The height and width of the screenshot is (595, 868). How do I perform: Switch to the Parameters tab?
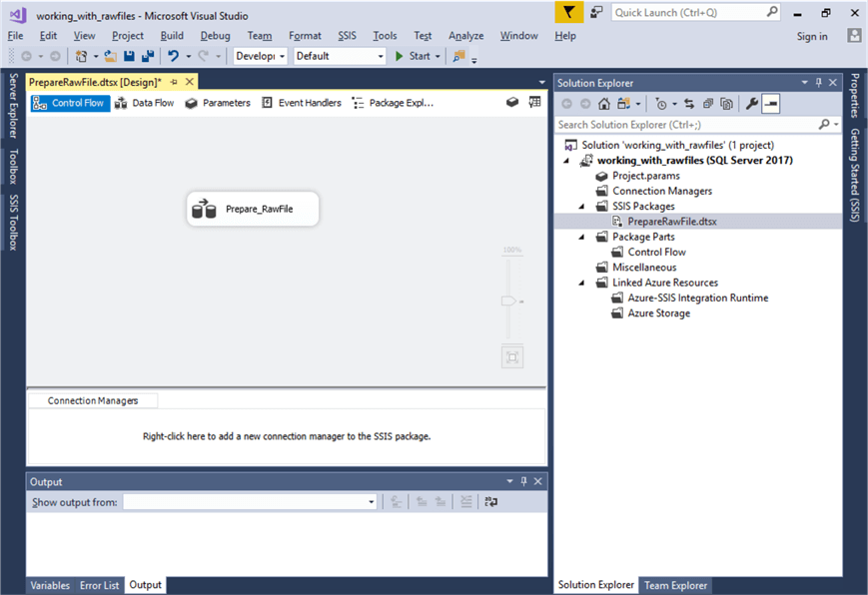(x=218, y=103)
